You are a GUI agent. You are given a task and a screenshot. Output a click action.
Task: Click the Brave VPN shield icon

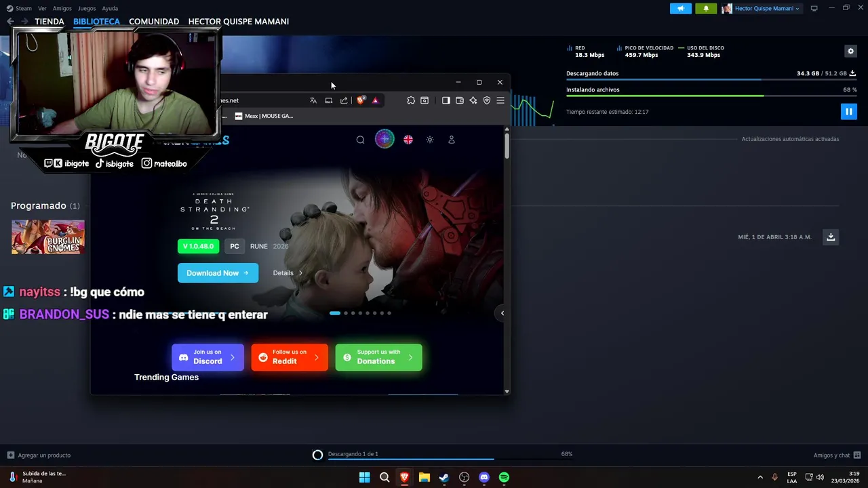point(486,100)
